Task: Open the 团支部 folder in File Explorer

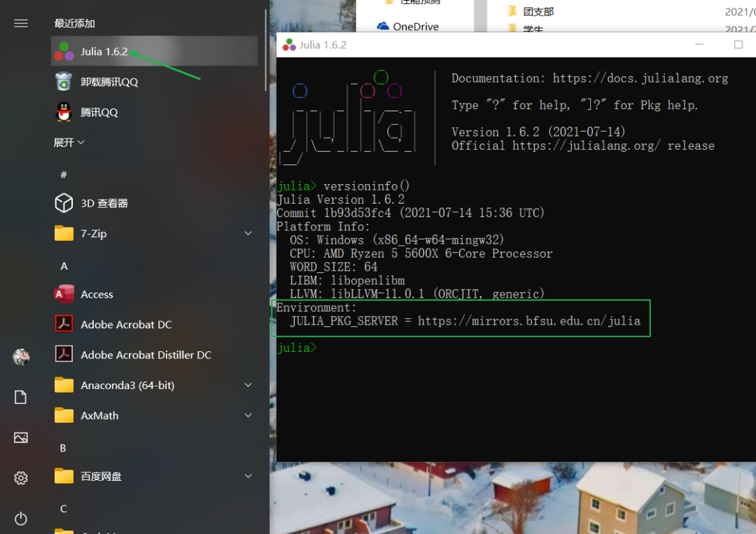Action: click(x=531, y=12)
